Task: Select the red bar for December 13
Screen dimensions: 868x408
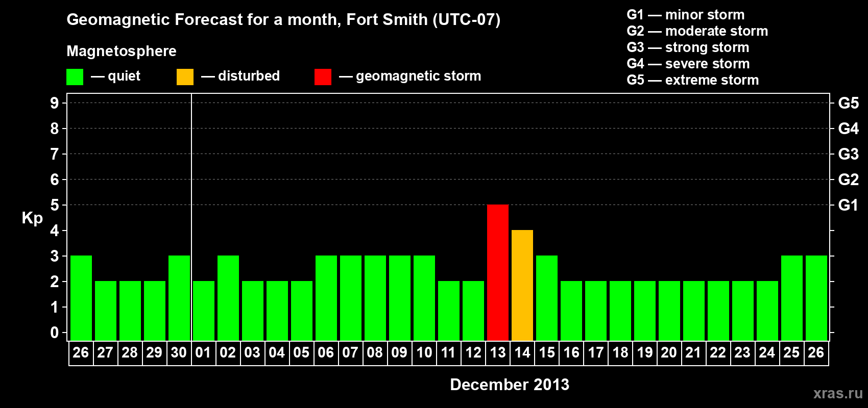Action: 498,272
